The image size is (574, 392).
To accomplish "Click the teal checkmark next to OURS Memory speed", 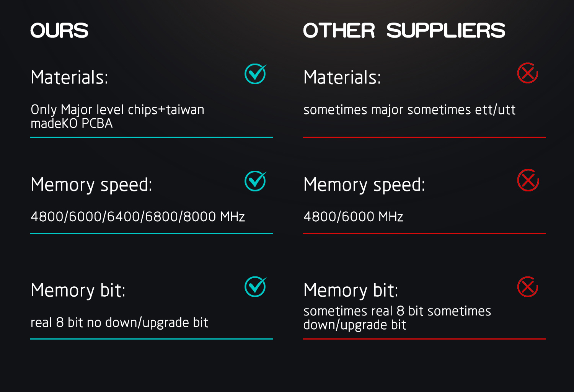I will (x=255, y=181).
